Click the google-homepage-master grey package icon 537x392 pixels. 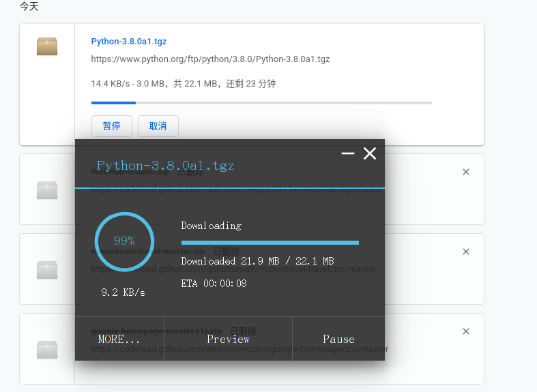click(x=47, y=350)
